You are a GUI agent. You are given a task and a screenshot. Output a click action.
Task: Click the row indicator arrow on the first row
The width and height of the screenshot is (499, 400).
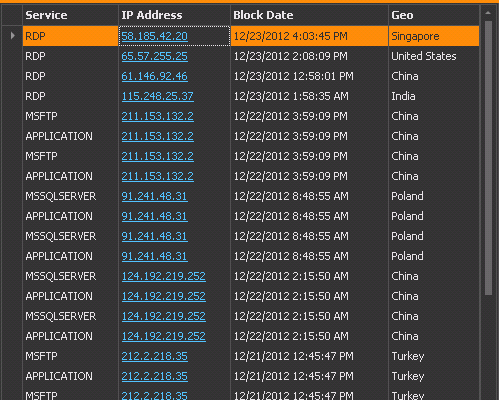point(13,36)
